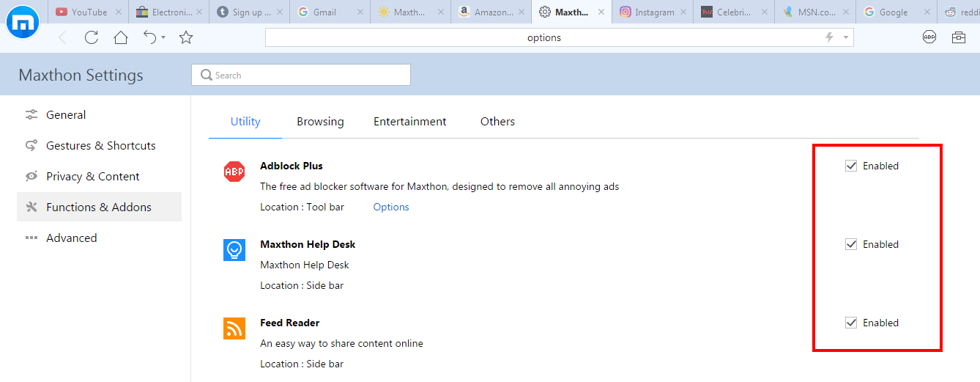Click the magnifier icon in Search box
The width and height of the screenshot is (980, 382).
pos(207,75)
